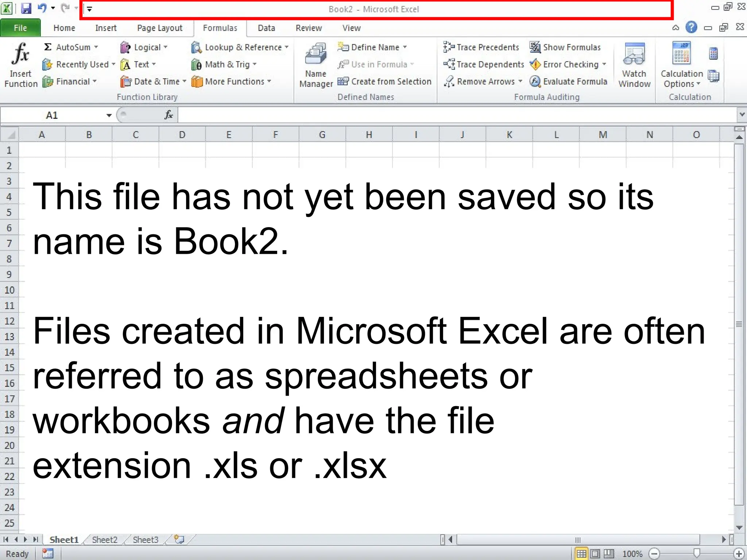Click the Undo arrow icon
Screen dimensions: 747x560
click(x=42, y=8)
